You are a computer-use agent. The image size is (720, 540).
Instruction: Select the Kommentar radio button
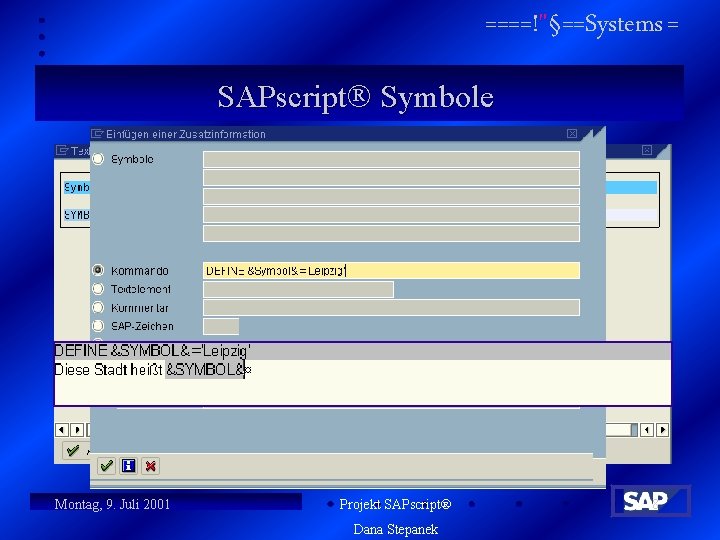click(x=98, y=307)
